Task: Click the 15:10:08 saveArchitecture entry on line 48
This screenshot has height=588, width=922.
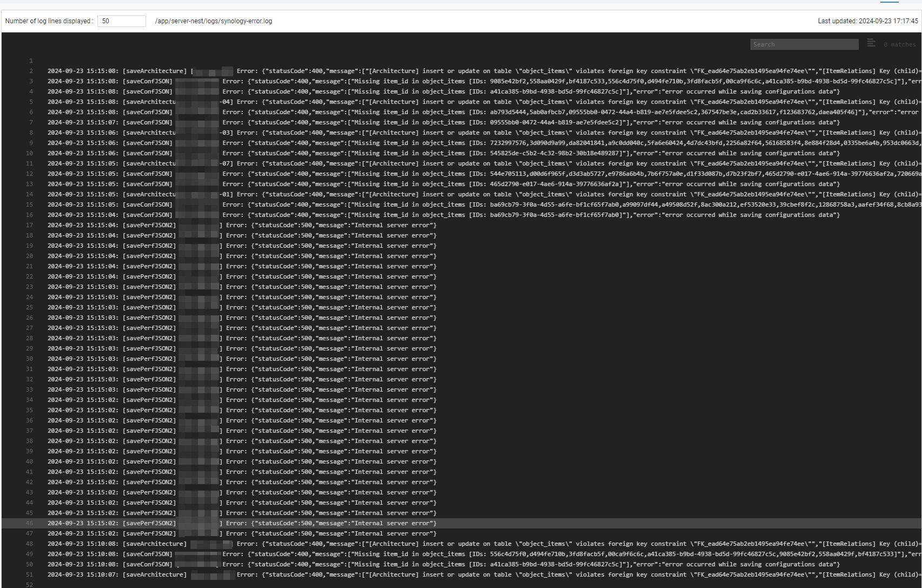Action: coord(484,544)
